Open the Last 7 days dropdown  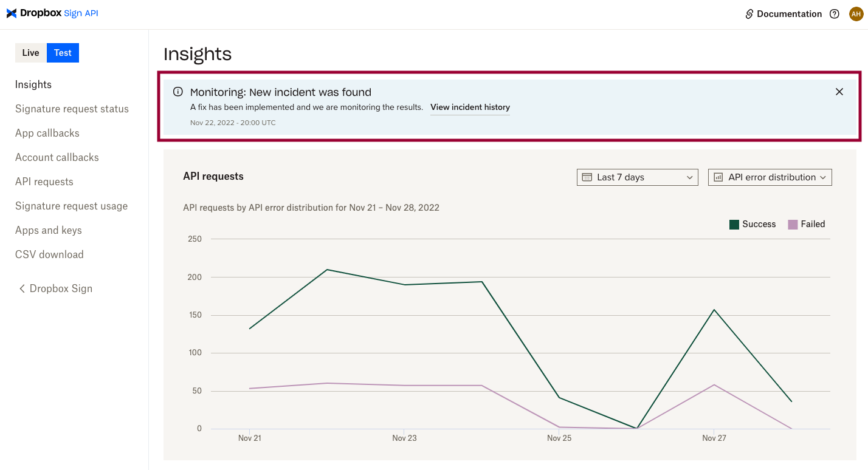pos(637,177)
